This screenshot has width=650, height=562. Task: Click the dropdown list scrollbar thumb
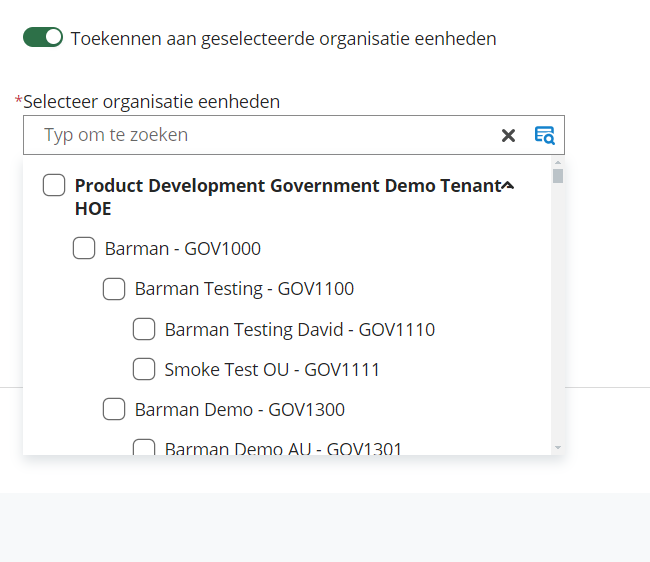557,177
